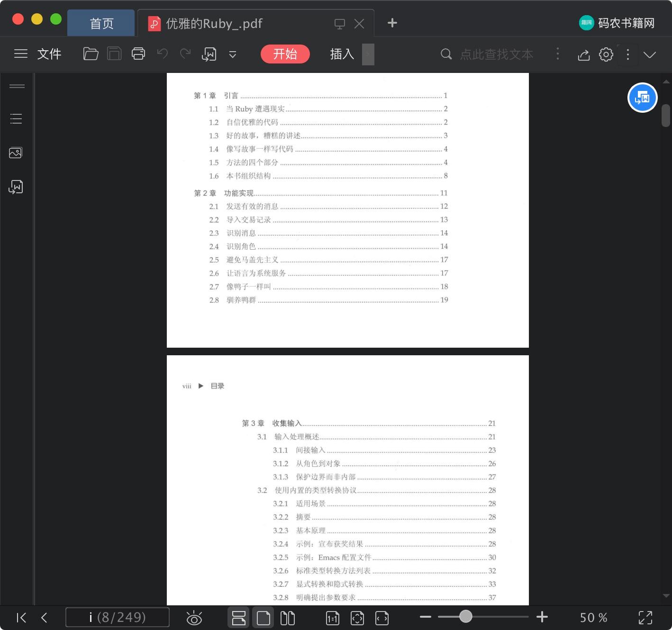Collapse the ribbon with the chevron

[650, 54]
